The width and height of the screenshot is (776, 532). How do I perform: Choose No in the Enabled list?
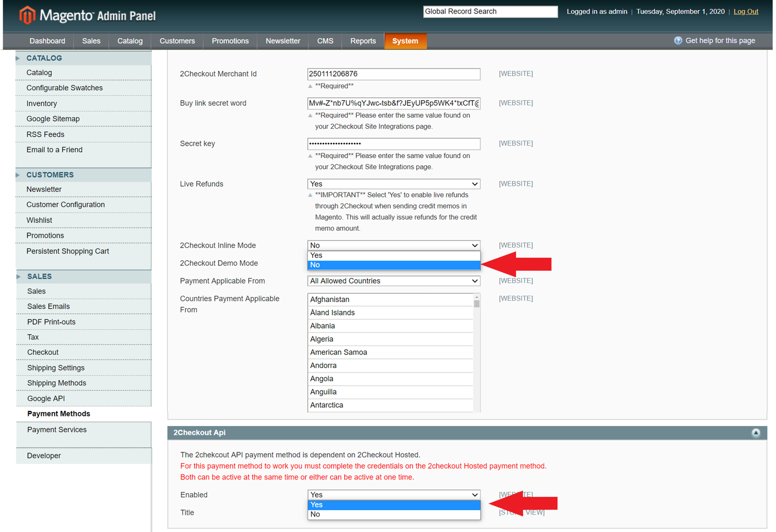point(394,515)
